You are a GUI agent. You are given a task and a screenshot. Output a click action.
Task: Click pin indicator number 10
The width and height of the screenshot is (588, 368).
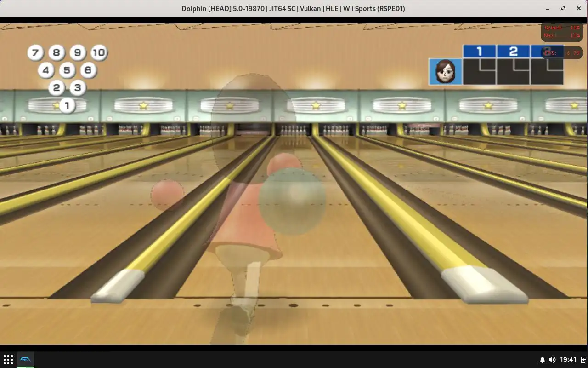point(99,52)
